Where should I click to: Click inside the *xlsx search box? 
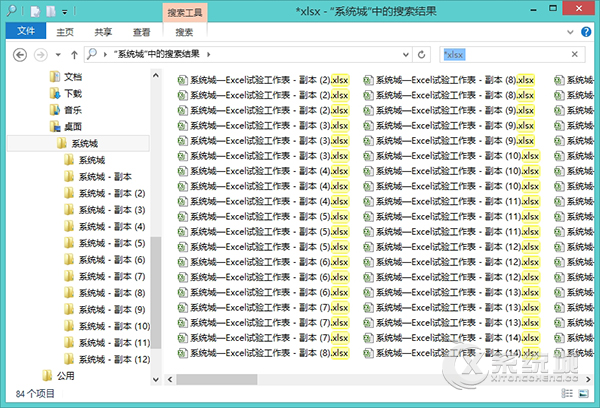tap(505, 54)
